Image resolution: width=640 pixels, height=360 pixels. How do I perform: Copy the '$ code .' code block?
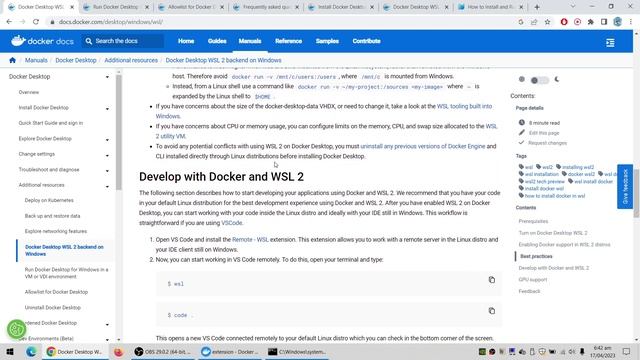click(x=491, y=311)
